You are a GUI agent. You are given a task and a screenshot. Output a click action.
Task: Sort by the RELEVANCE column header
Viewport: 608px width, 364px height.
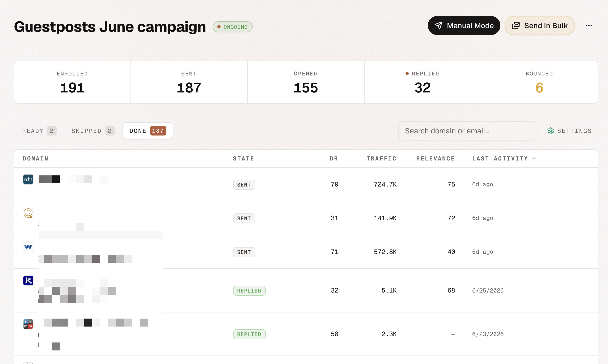click(435, 159)
